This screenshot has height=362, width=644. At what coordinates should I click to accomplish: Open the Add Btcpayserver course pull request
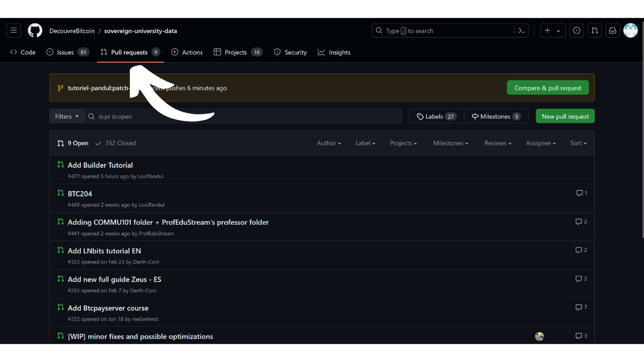[108, 308]
